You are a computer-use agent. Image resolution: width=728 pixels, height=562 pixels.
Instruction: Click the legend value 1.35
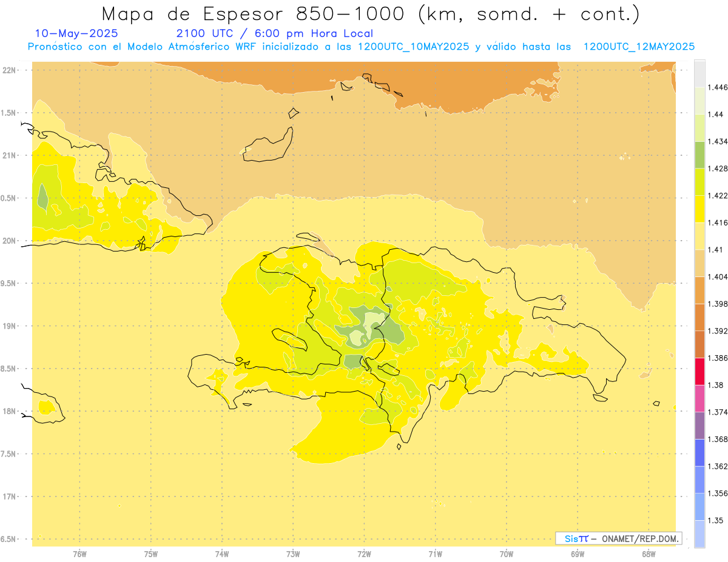(x=715, y=520)
